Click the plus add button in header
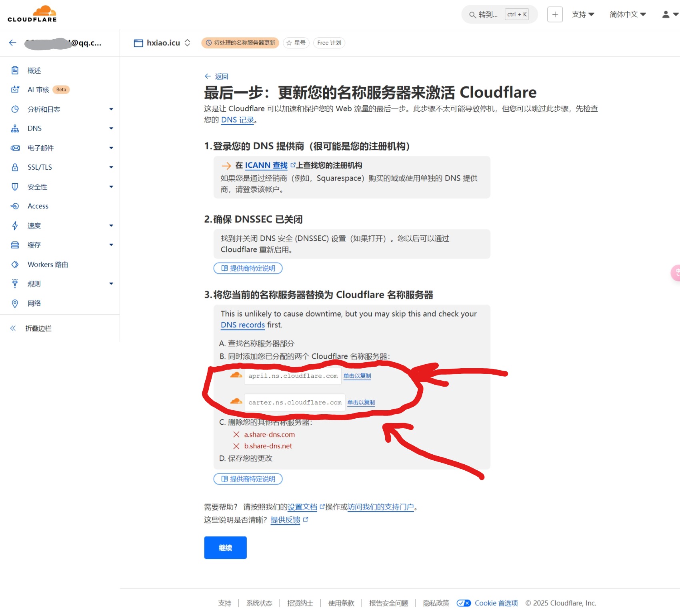 click(555, 14)
